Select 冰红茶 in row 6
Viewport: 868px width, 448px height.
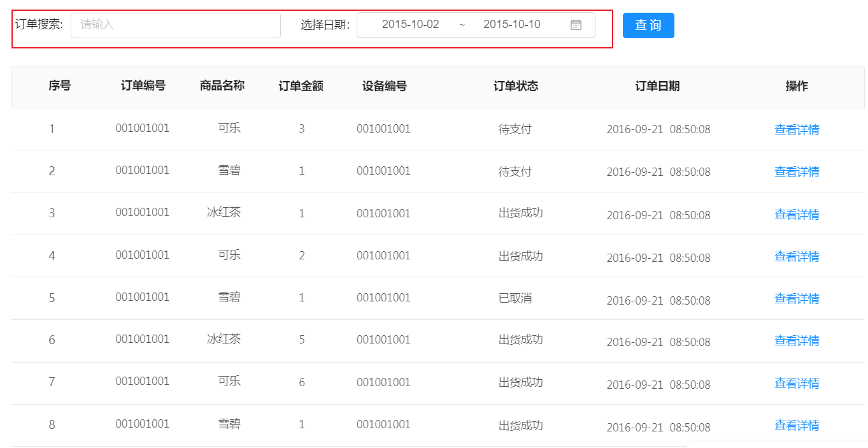[x=224, y=339]
